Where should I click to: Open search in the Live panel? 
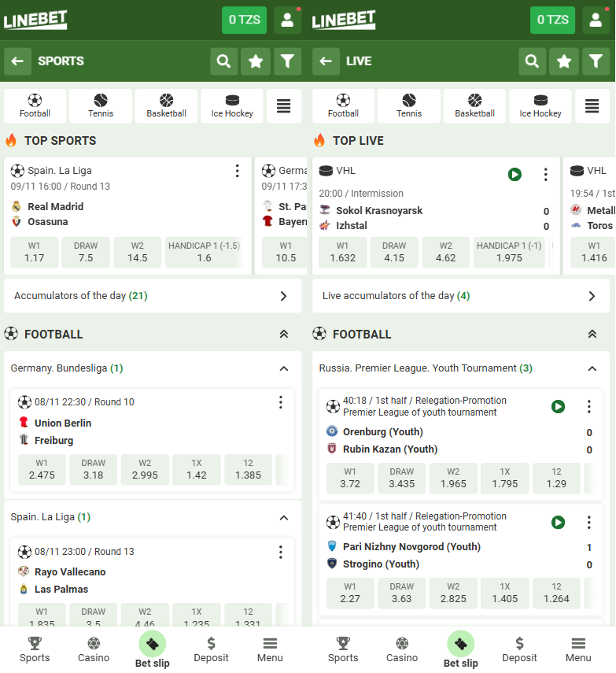point(532,61)
